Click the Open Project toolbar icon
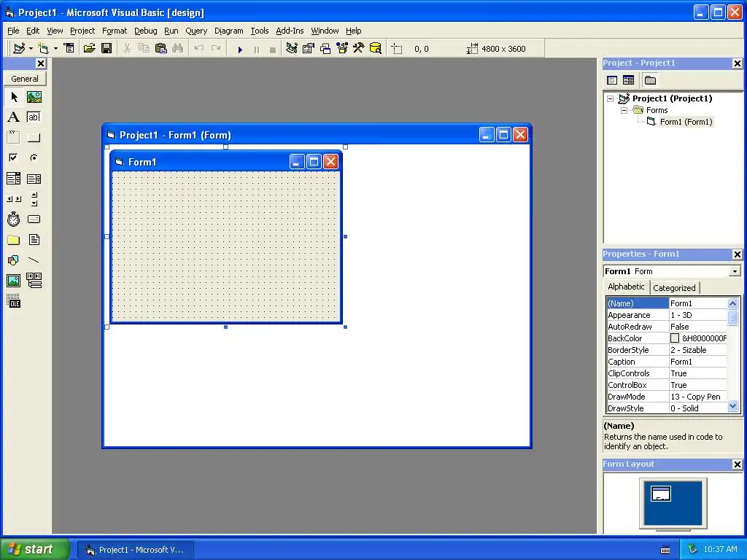Screen dimensions: 747x560 coord(90,48)
